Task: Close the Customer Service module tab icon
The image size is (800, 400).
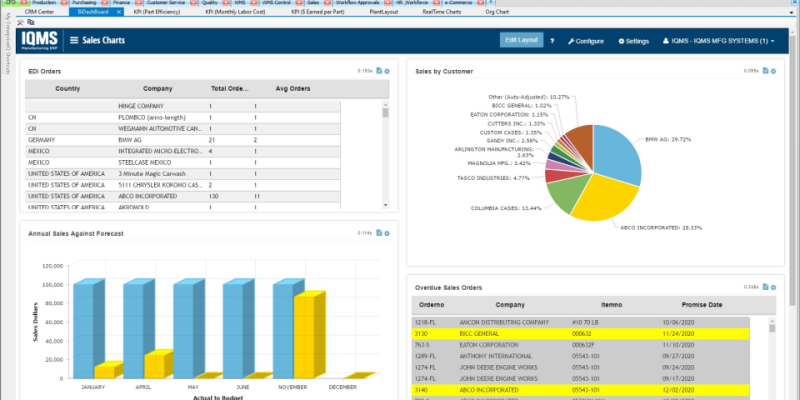Action: [195, 3]
